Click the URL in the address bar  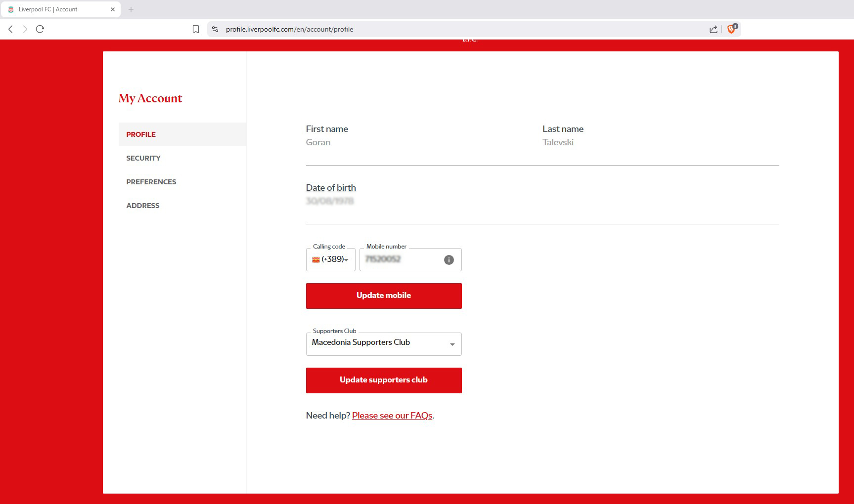[x=289, y=29]
